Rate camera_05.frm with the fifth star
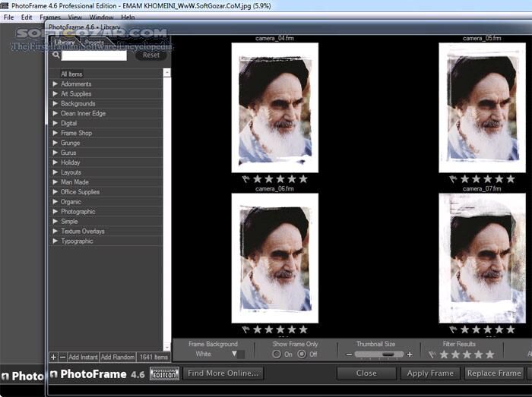Image resolution: width=532 pixels, height=397 pixels. (510, 179)
